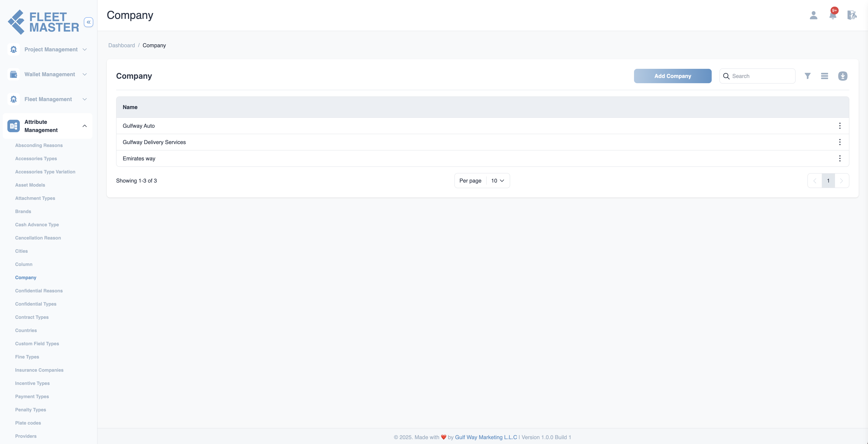This screenshot has width=868, height=444.
Task: Click the Gulfway Delivery Services row name
Action: [154, 142]
